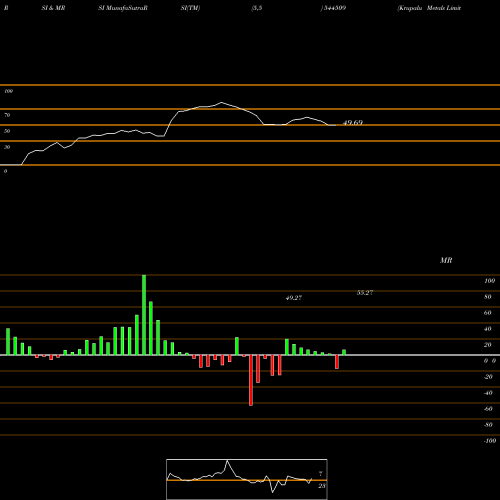The width and height of the screenshot is (500, 500).
Task: Click the 'SI & MR' header text
Action: tap(53, 8)
